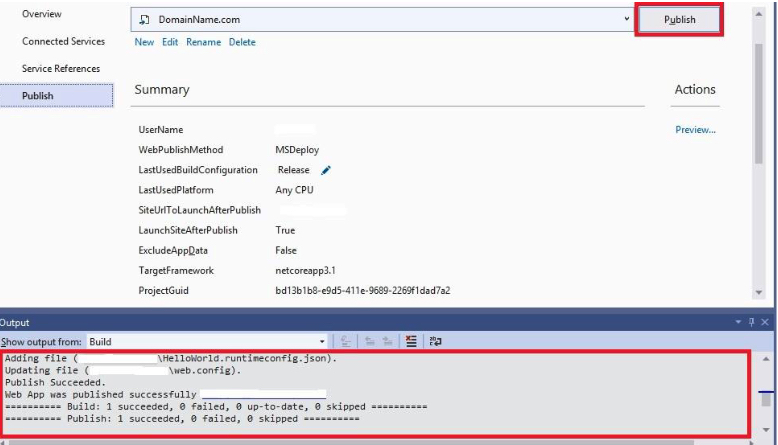Click the UserName label
The width and height of the screenshot is (778, 445).
161,129
